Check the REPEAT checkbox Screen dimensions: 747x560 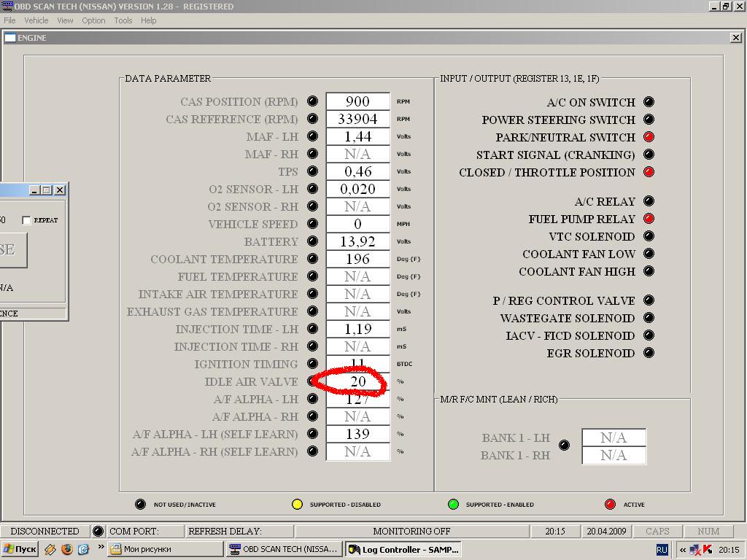26,220
